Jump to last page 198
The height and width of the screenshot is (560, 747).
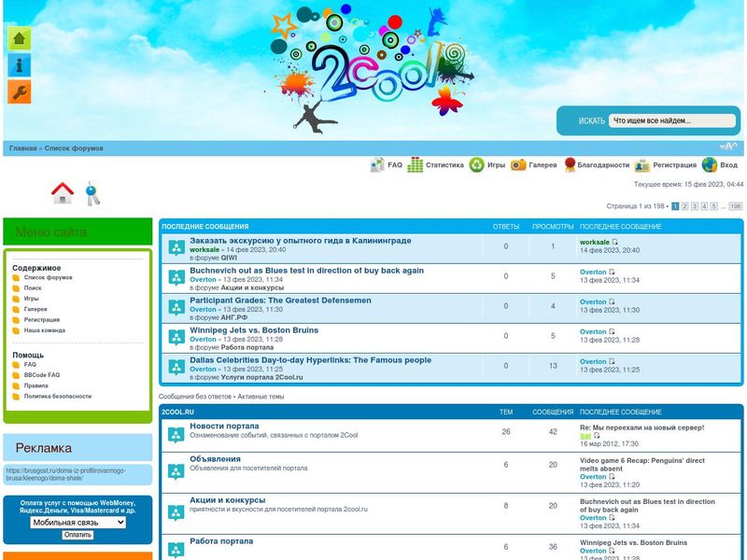(736, 206)
